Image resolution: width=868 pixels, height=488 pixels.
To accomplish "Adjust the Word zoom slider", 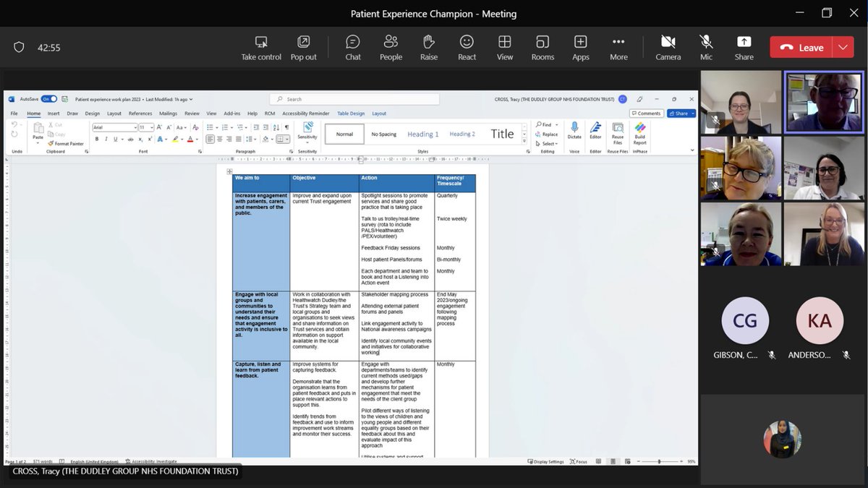I will click(x=659, y=461).
